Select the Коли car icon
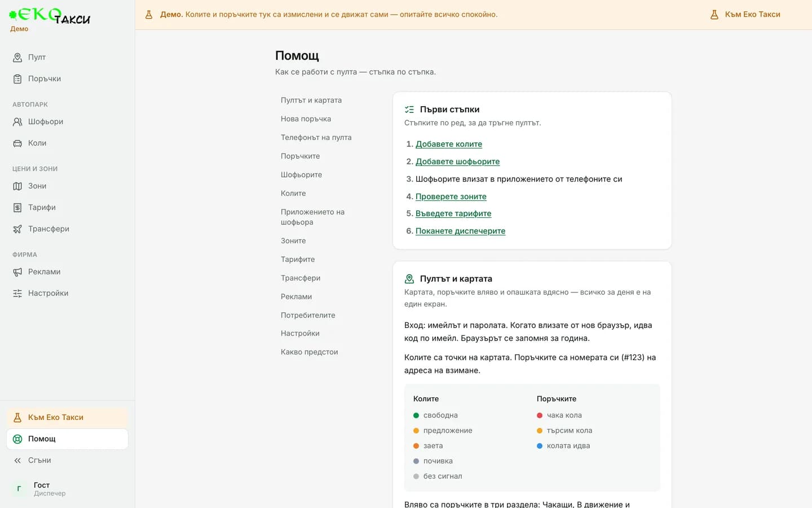Image resolution: width=812 pixels, height=508 pixels. coord(17,143)
